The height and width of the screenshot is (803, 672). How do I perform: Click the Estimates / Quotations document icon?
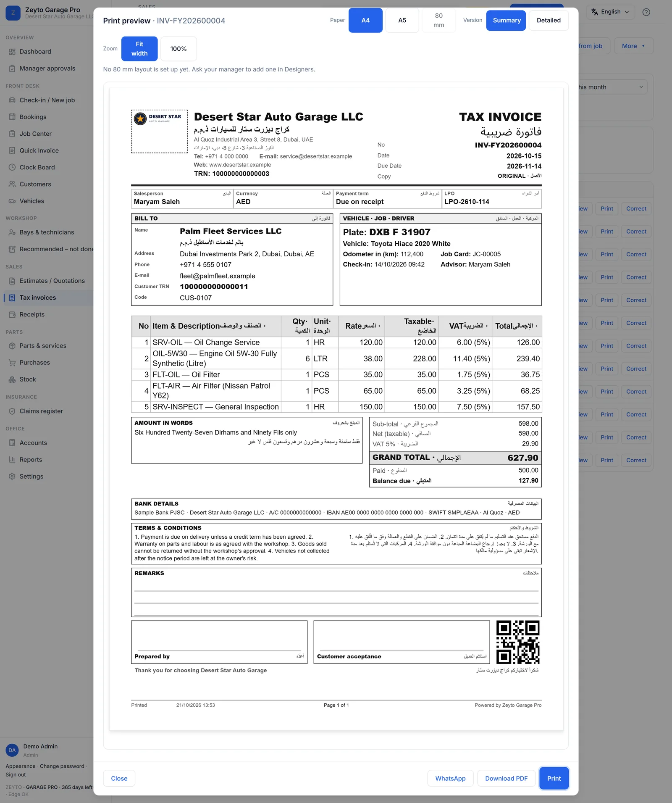pyautogui.click(x=12, y=281)
